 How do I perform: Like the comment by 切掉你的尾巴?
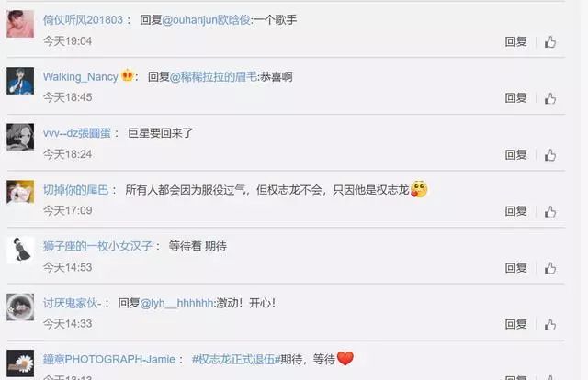(x=550, y=211)
